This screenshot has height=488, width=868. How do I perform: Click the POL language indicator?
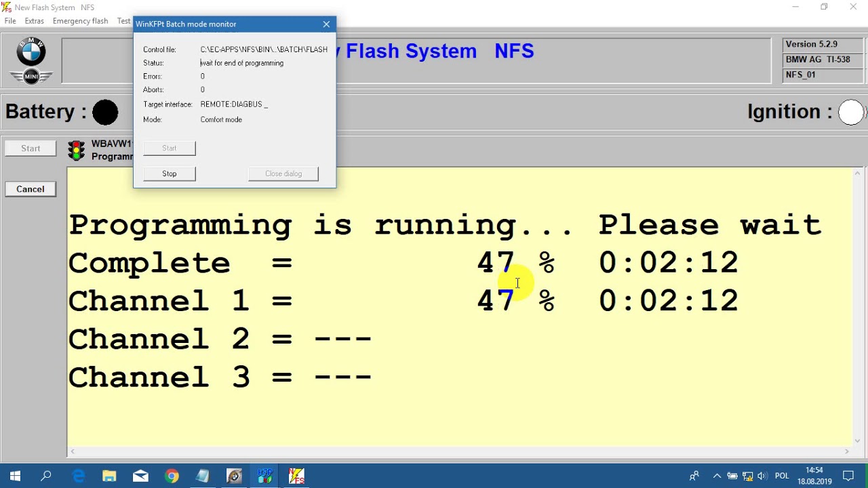[782, 476]
